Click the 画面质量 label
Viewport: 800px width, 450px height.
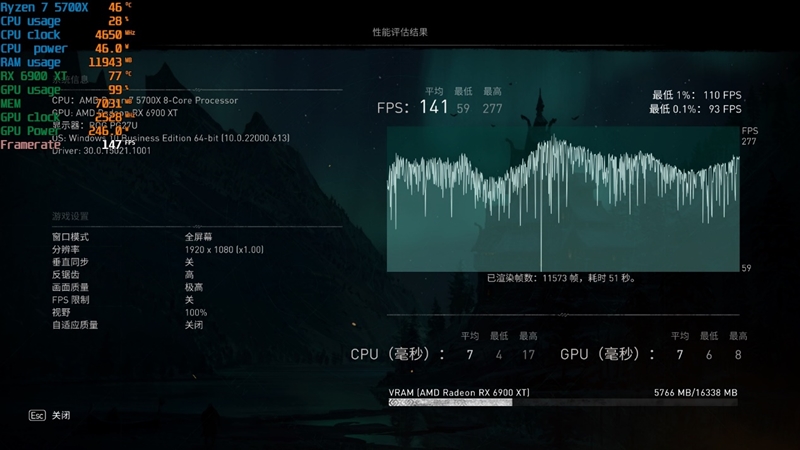click(x=70, y=287)
